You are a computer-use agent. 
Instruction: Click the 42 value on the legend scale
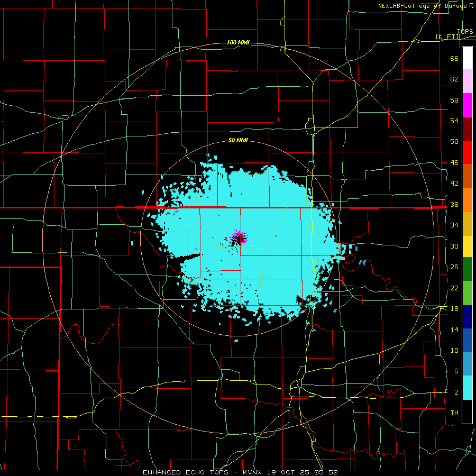point(454,184)
